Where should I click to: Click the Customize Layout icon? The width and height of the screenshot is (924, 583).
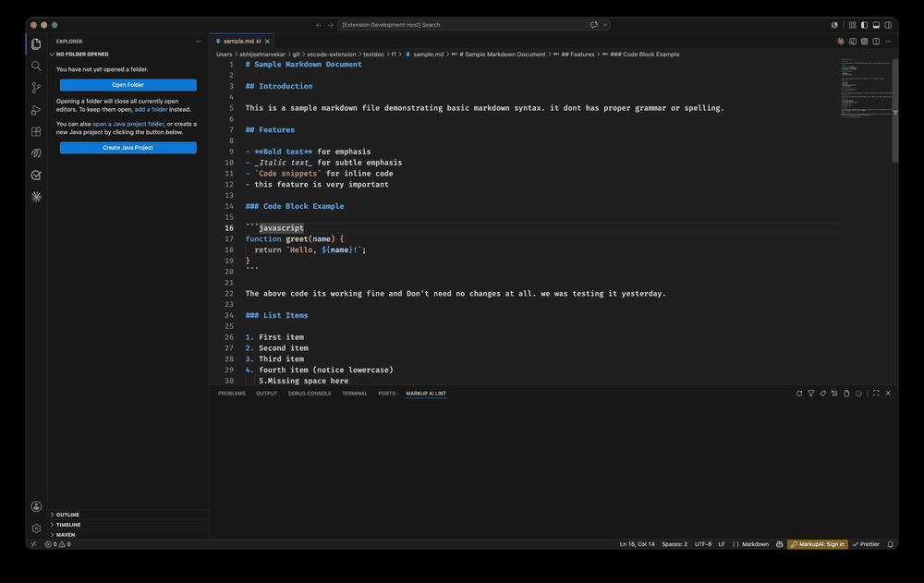click(852, 25)
